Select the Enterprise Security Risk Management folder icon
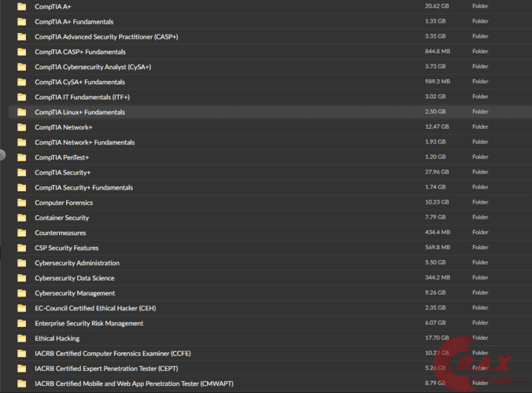 click(22, 323)
